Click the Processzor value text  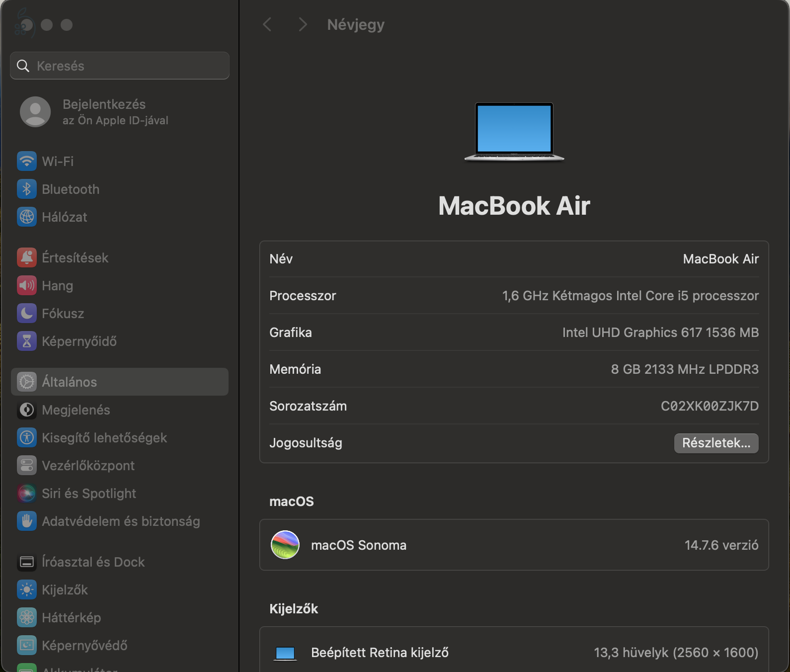tap(631, 296)
